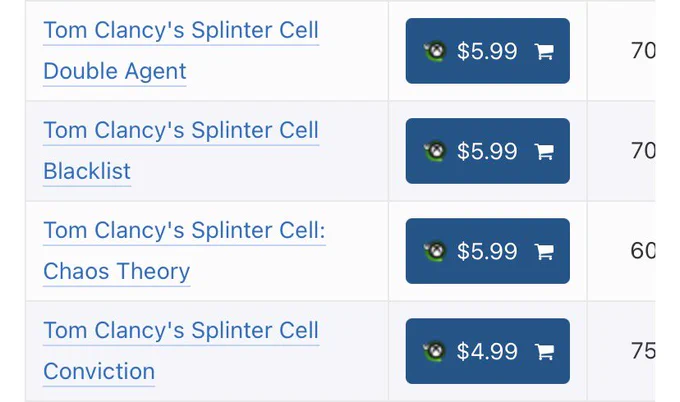Open the Tom Clancy's Splinter Cell Conviction link
This screenshot has width=680, height=402.
click(181, 351)
